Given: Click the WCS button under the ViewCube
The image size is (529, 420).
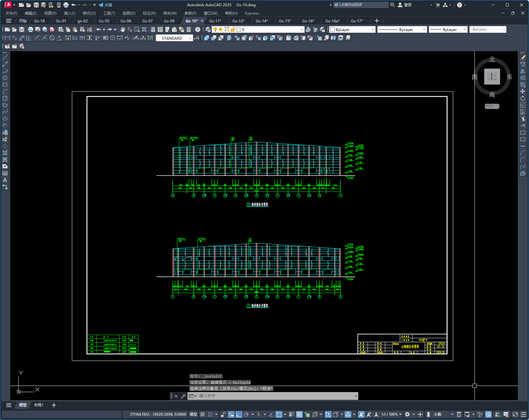Looking at the screenshot, I should 492,106.
